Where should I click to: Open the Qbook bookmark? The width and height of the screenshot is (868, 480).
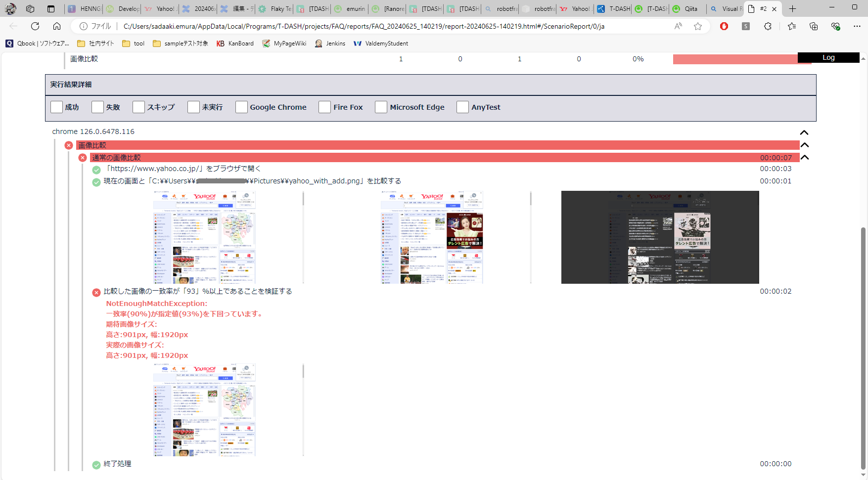tap(38, 44)
